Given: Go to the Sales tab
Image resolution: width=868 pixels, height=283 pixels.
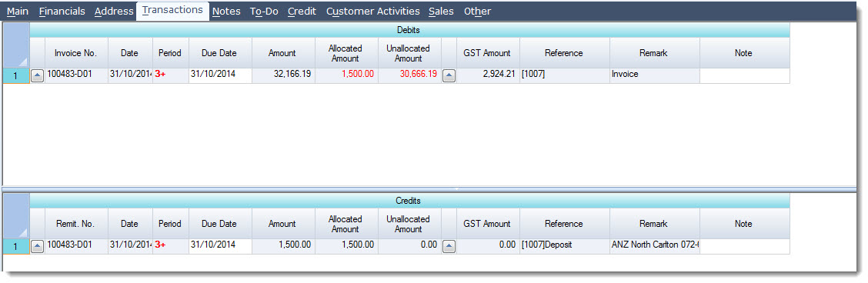Looking at the screenshot, I should (441, 11).
